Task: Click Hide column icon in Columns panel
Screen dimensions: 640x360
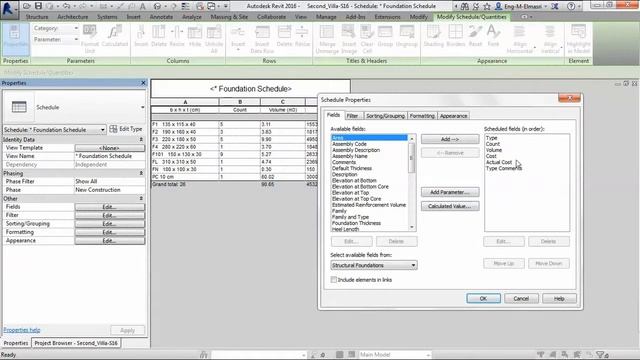Action: click(x=195, y=36)
